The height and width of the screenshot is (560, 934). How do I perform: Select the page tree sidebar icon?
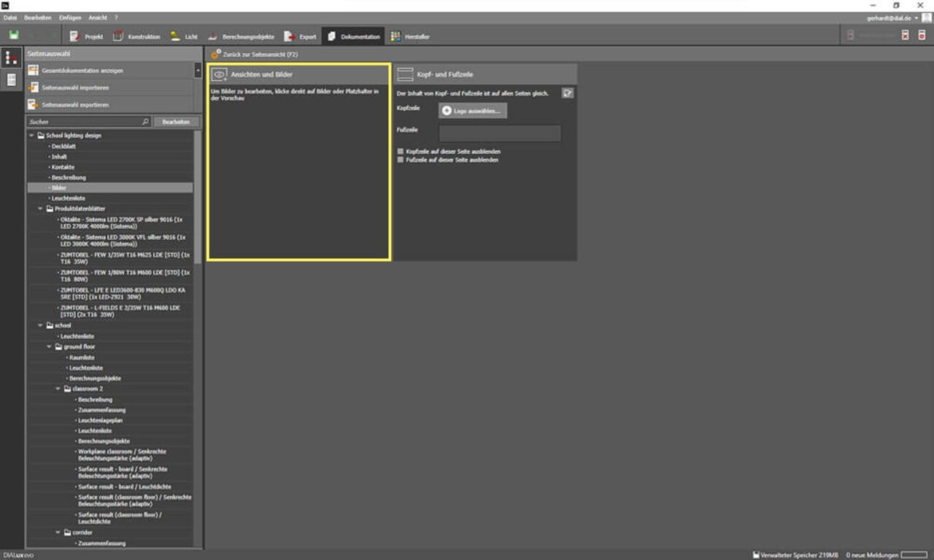point(12,58)
